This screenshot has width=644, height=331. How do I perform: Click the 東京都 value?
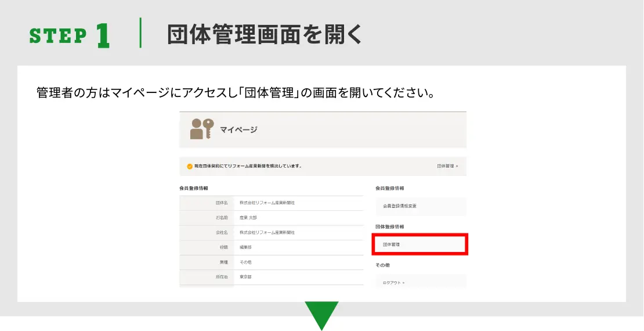pyautogui.click(x=245, y=277)
